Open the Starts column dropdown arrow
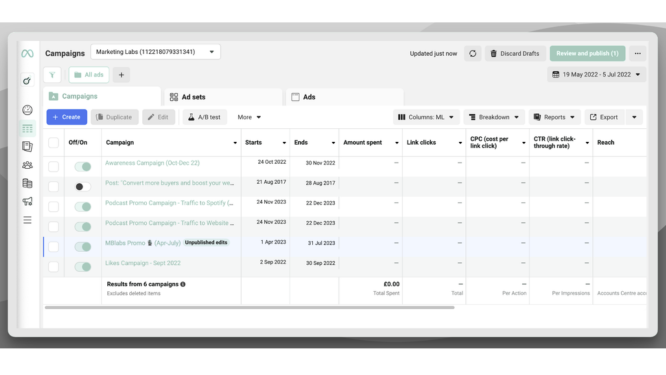 coord(284,143)
